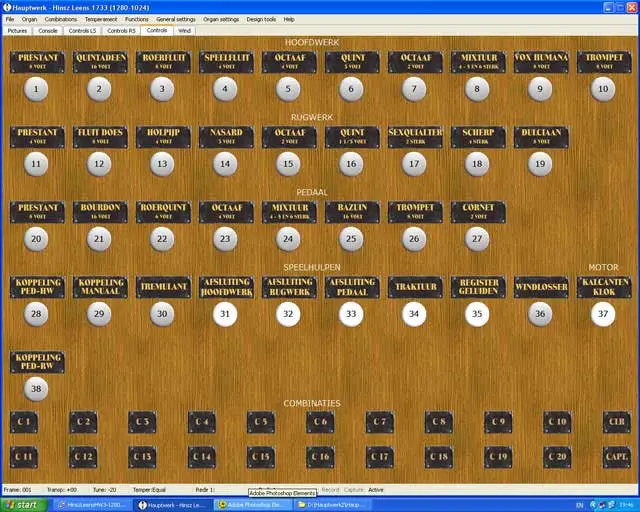Screen dimensions: 640x512
Task: Switch on the Kalcanten Klok motor knob 37
Action: pos(602,313)
